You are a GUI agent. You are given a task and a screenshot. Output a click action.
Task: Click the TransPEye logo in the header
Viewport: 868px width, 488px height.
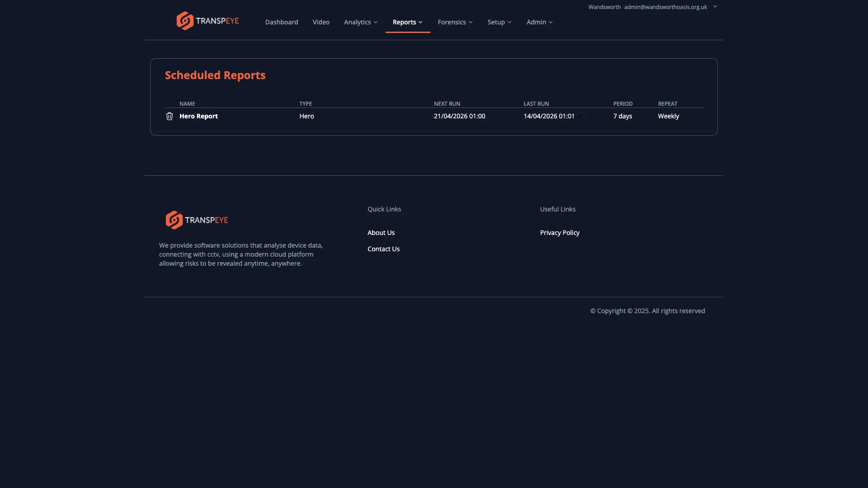[207, 20]
